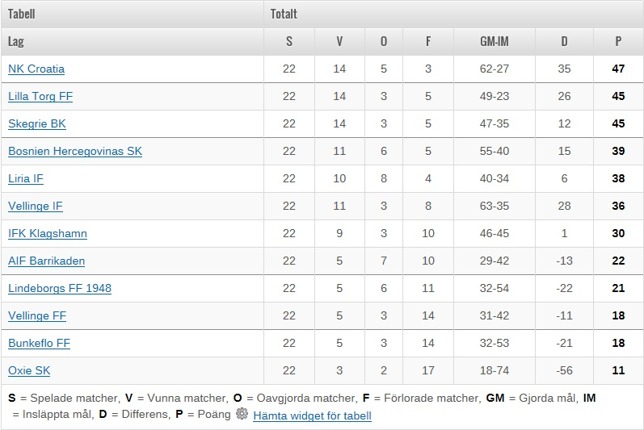644x430 pixels.
Task: Open the Oxie SK team link
Action: pos(29,370)
